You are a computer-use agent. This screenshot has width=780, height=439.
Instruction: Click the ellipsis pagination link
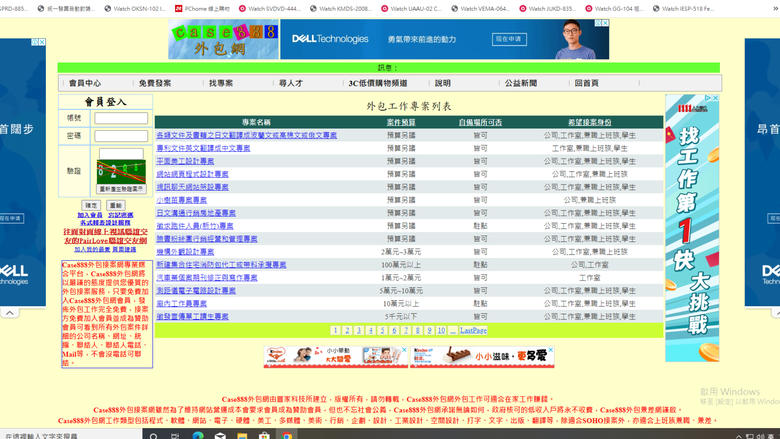click(453, 330)
